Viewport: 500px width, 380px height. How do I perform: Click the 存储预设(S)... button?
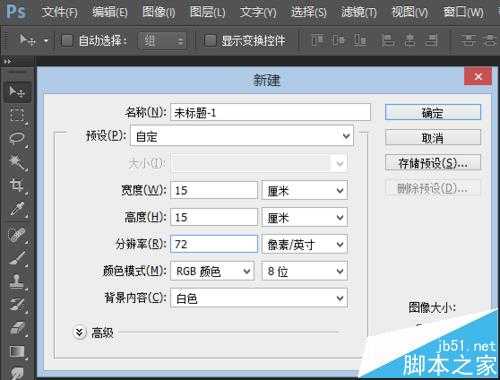pos(433,163)
